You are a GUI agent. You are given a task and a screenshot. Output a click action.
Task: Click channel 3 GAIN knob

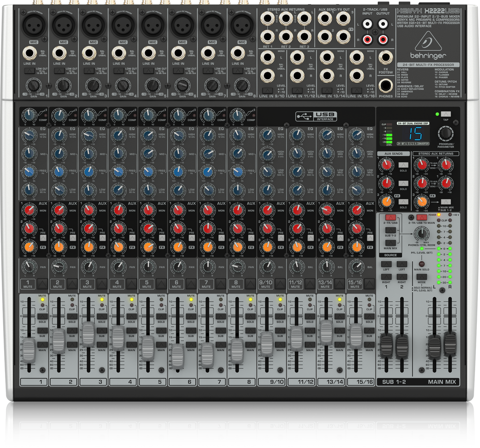92,84
